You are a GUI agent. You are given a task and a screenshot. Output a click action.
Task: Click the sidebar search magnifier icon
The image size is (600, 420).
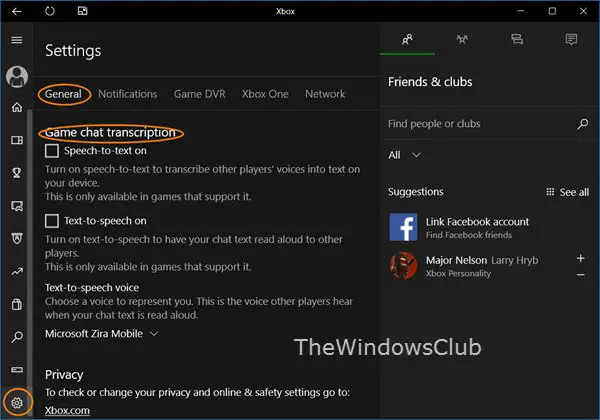click(17, 337)
